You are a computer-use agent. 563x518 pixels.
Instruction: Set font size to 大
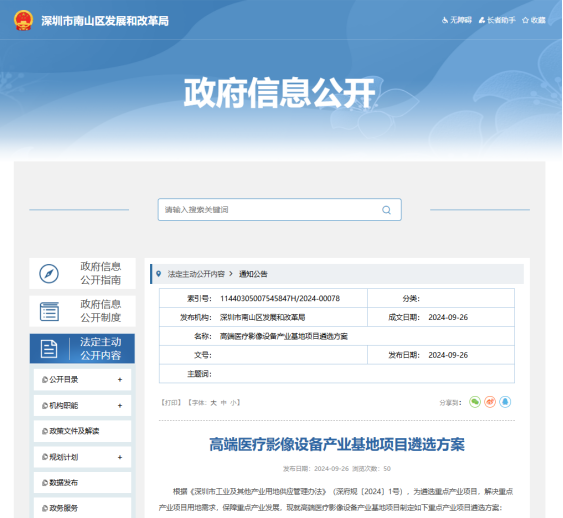[213, 403]
